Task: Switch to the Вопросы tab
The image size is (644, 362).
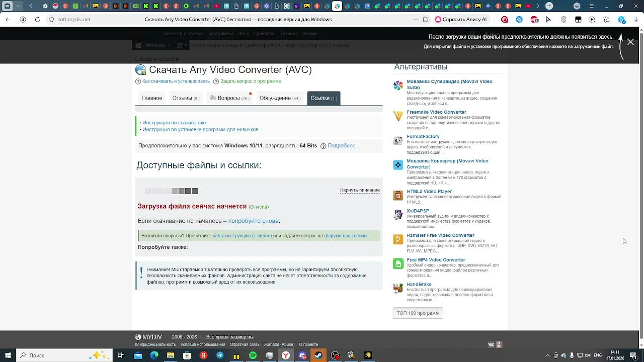Action: (x=229, y=98)
